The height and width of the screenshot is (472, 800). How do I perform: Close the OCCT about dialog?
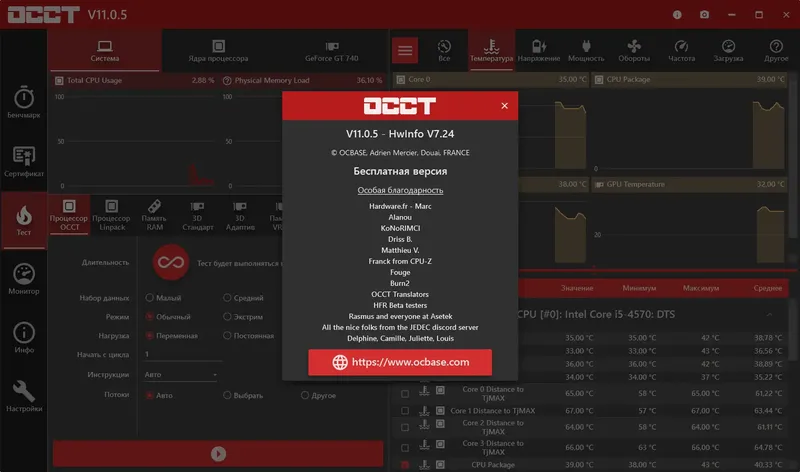[x=505, y=106]
